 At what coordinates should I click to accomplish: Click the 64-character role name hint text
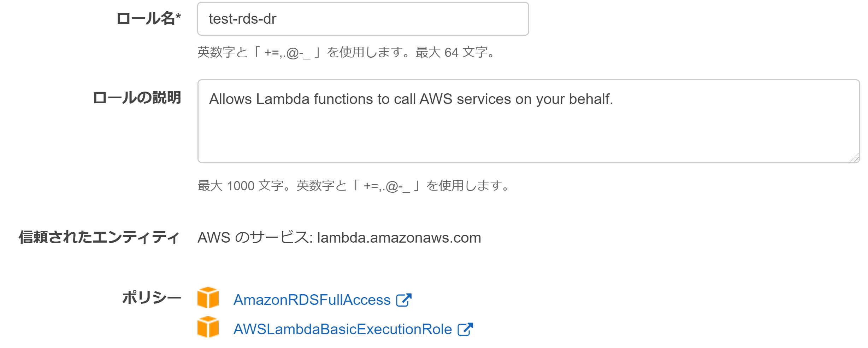coord(347,52)
